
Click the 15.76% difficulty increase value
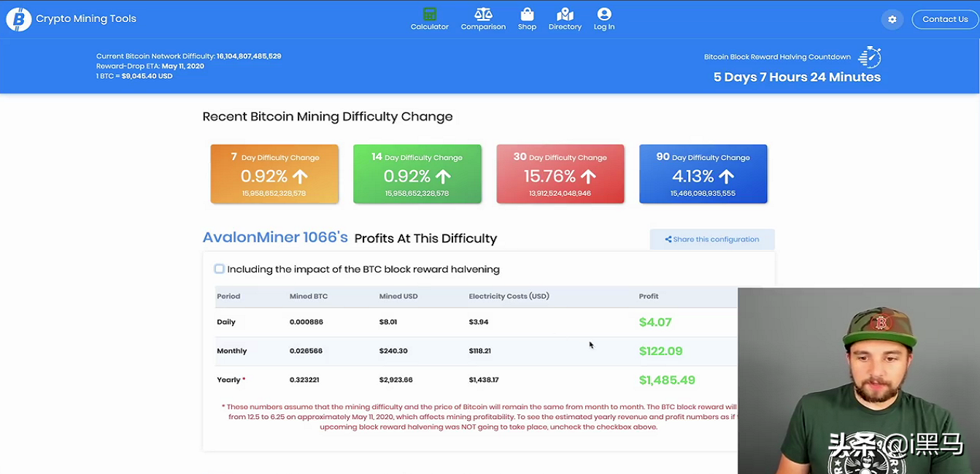[x=549, y=176]
